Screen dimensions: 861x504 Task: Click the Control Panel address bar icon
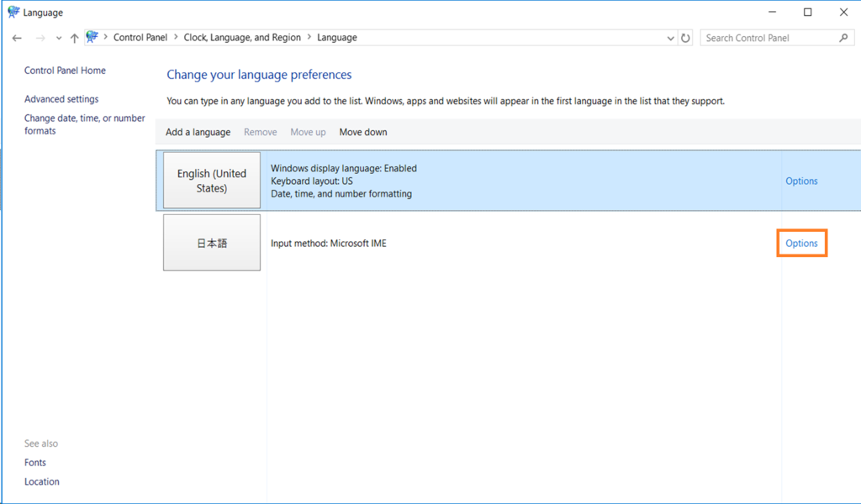[92, 37]
